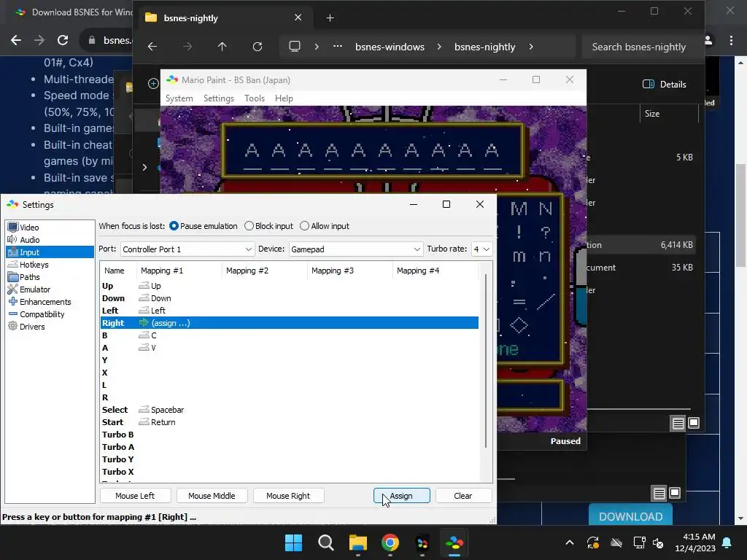
Task: Click the Size column header in Explorer
Action: coord(670,114)
